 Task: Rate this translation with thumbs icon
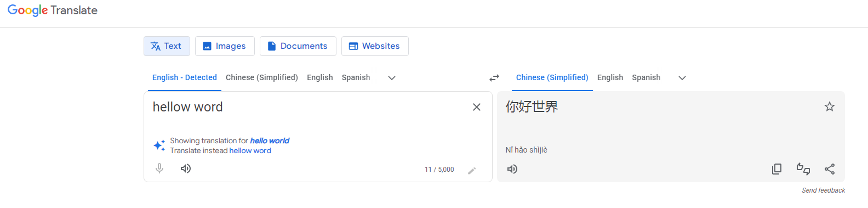[803, 169]
